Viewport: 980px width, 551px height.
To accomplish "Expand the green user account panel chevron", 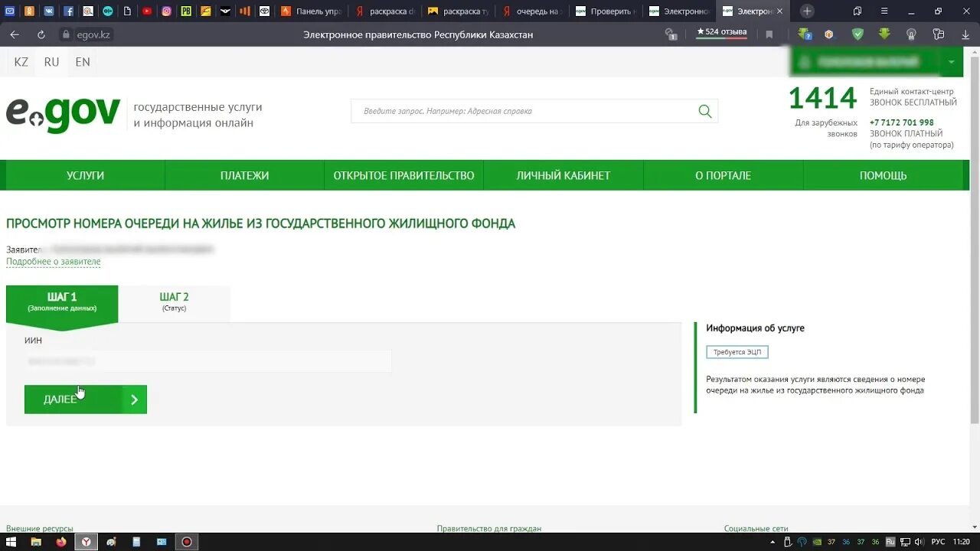I will [950, 62].
